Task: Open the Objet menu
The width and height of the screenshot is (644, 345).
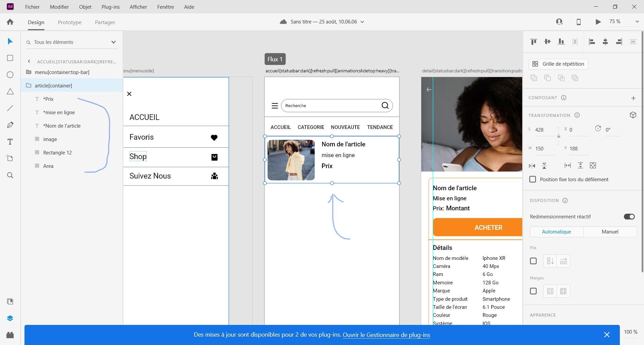Action: point(85,7)
